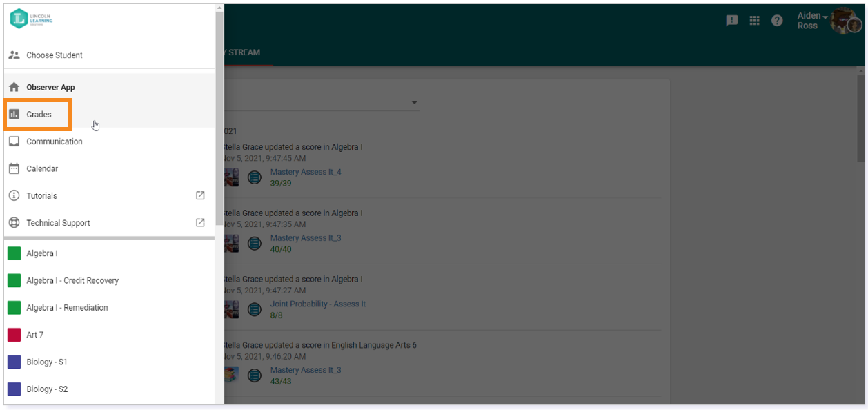868x410 pixels.
Task: Click the green Algebra I color swatch
Action: point(14,253)
